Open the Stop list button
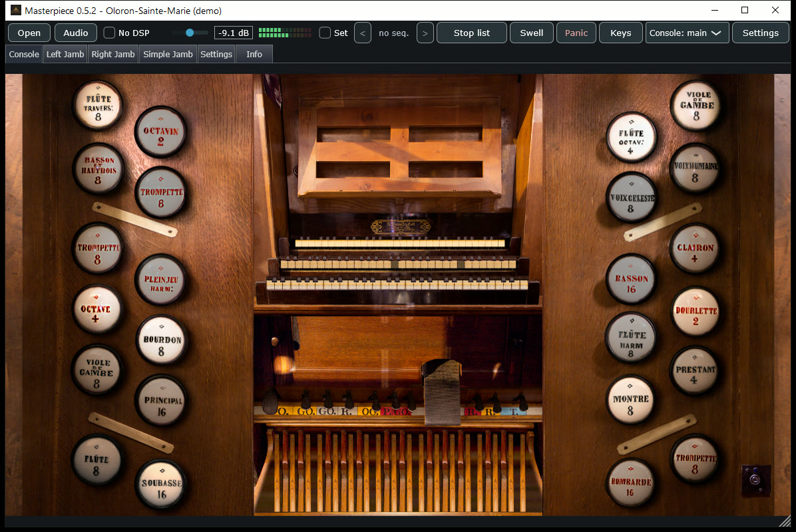 (472, 33)
